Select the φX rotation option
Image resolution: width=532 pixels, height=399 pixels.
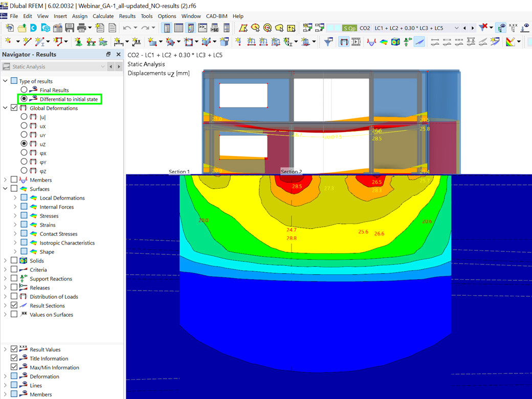(24, 152)
